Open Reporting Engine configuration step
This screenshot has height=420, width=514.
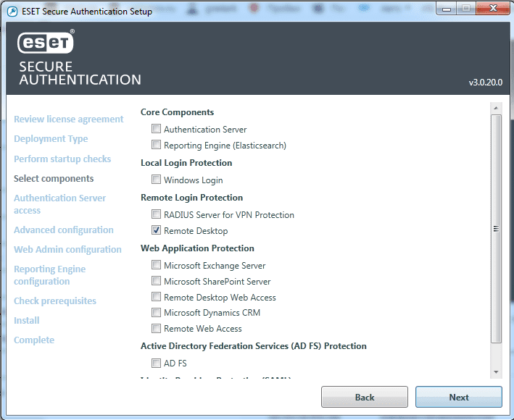pos(49,275)
